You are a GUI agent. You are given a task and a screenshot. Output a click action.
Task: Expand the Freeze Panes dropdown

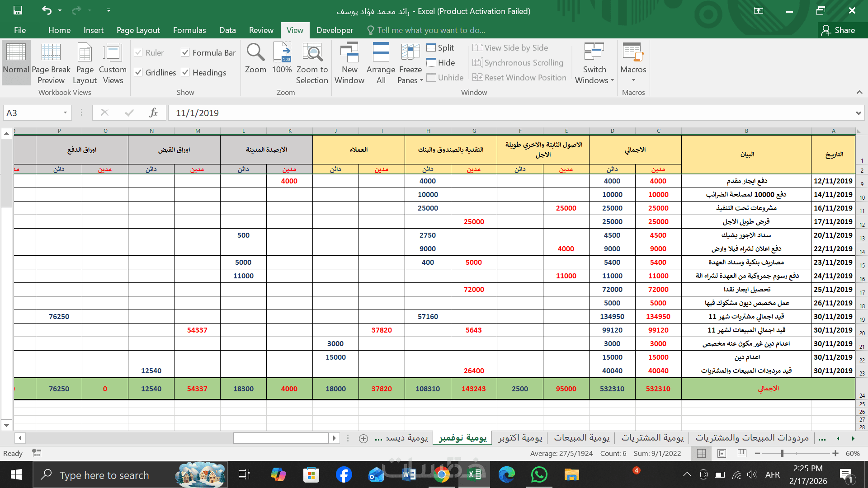point(410,64)
